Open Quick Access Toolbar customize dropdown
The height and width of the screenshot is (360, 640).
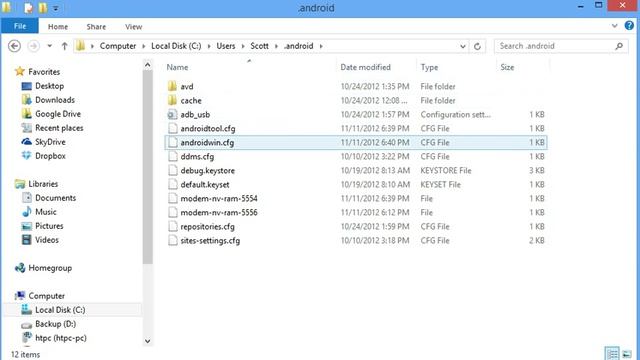(56, 8)
